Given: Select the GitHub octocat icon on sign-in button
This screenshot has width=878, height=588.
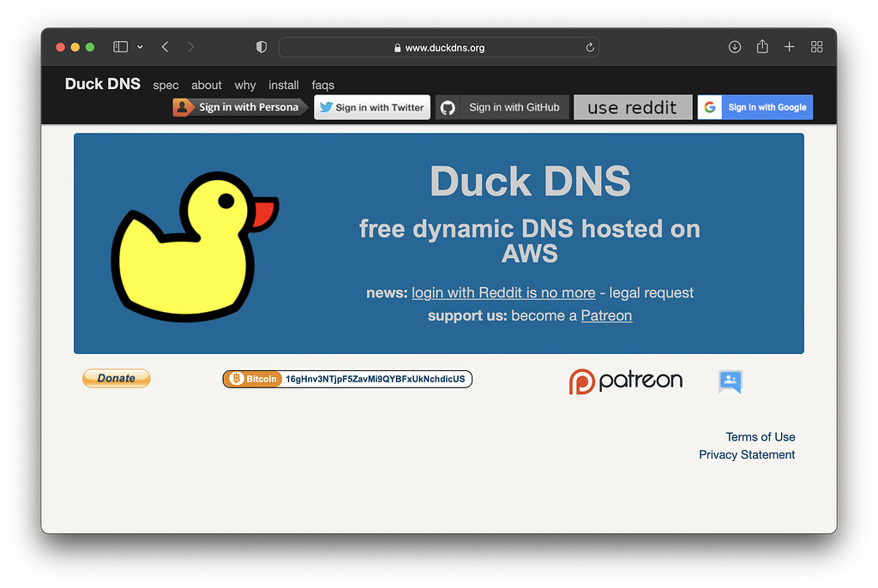Looking at the screenshot, I should click(448, 107).
